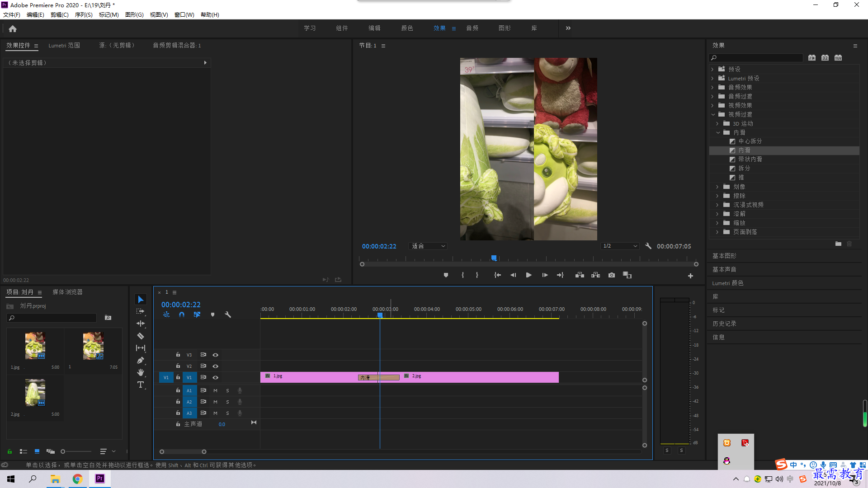Add marker in timeline header
Image resolution: width=868 pixels, height=488 pixels.
click(212, 314)
